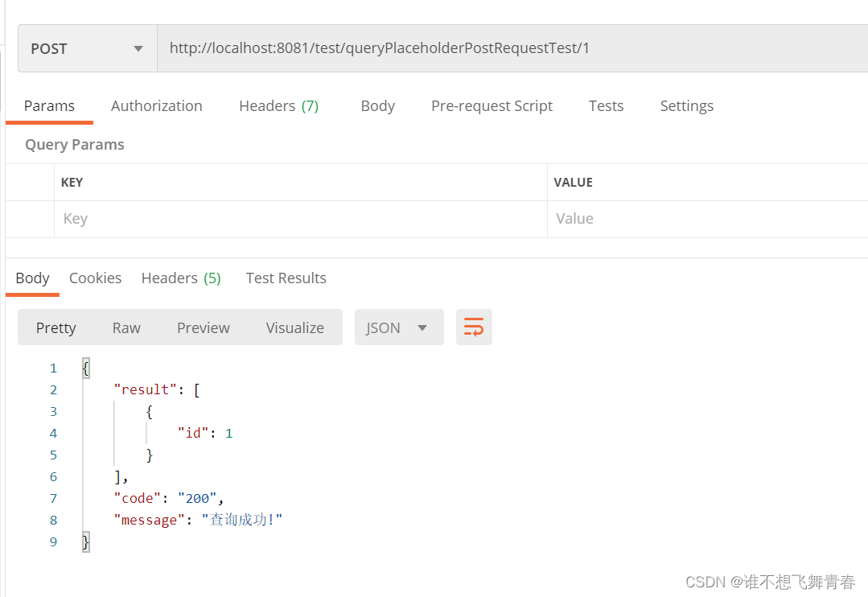Screen dimensions: 868x597
Task: Open the response Cookies tab
Action: pyautogui.click(x=95, y=278)
